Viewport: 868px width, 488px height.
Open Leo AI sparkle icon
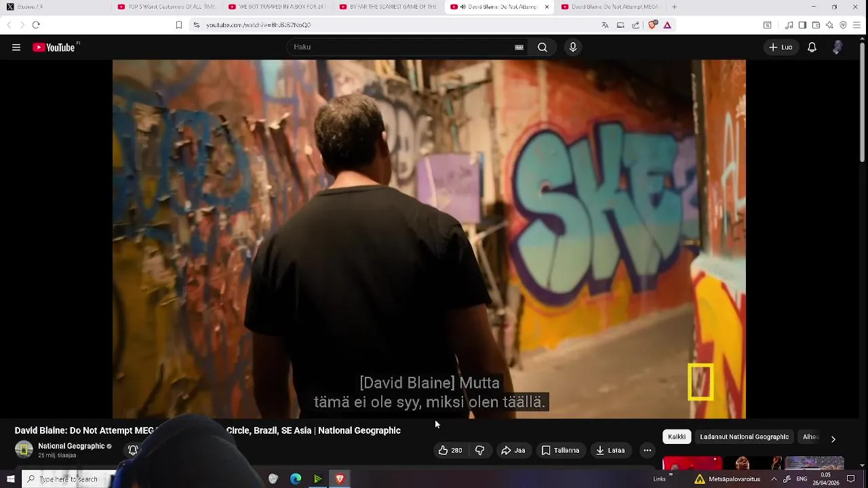coord(829,25)
